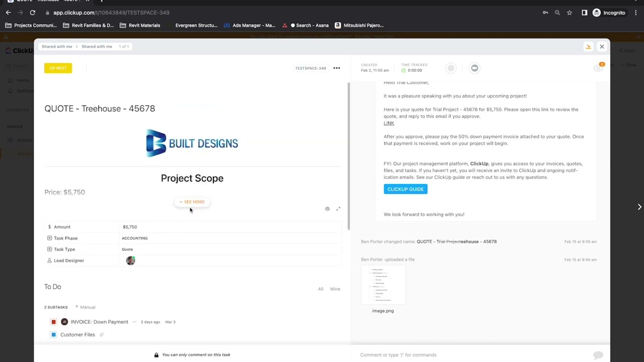
Task: Click the Incognito profile button
Action: [x=609, y=13]
